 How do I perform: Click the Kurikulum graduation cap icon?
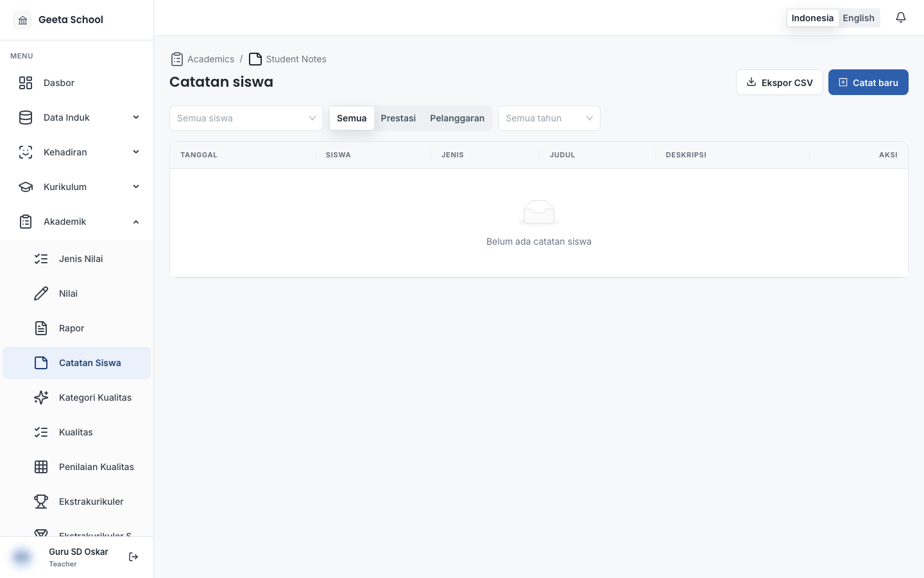pyautogui.click(x=26, y=187)
